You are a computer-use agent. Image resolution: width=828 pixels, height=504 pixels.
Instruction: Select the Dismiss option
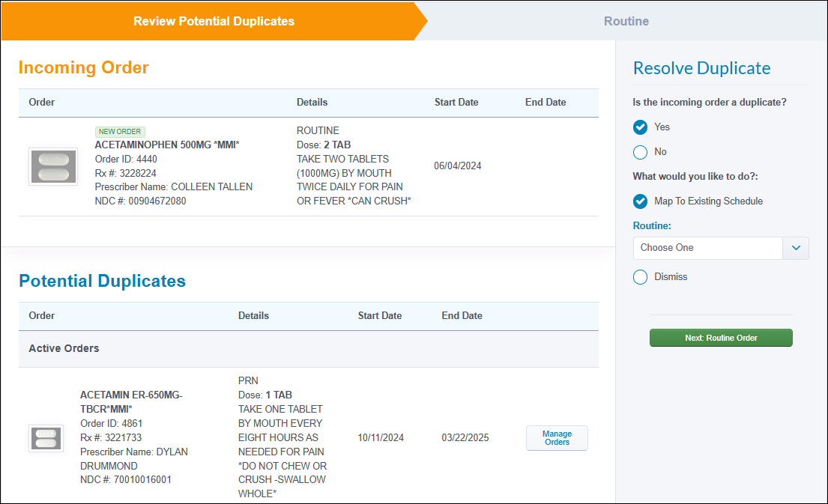click(640, 277)
